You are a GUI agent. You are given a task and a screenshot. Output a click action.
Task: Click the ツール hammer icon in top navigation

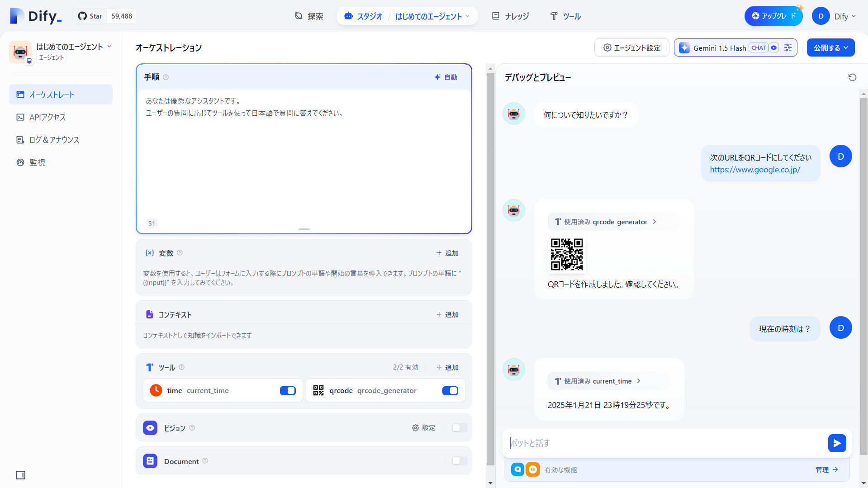[x=554, y=16]
